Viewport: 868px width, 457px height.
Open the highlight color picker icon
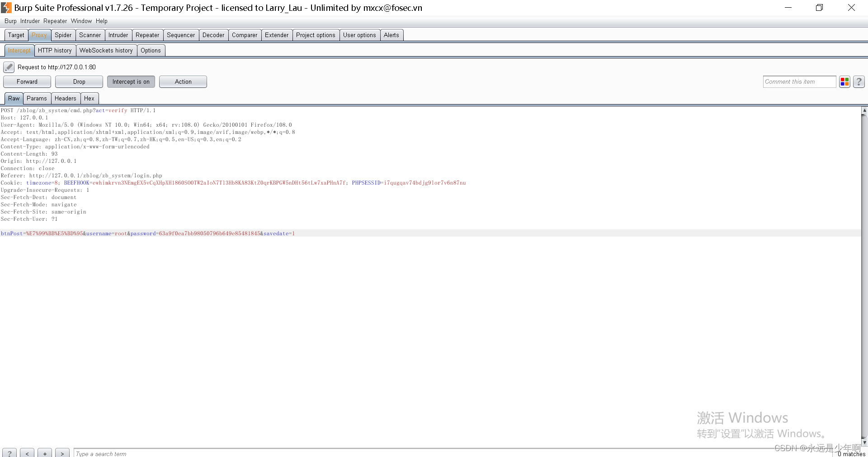[x=844, y=82]
